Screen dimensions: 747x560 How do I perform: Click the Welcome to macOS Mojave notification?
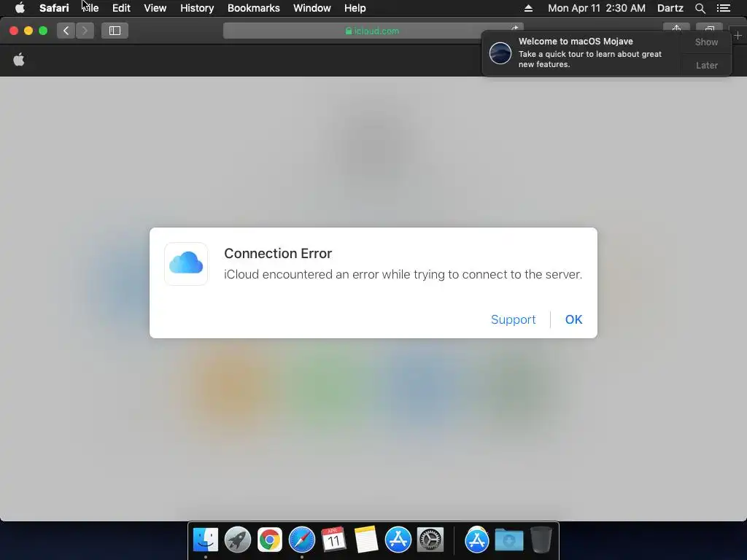point(581,52)
